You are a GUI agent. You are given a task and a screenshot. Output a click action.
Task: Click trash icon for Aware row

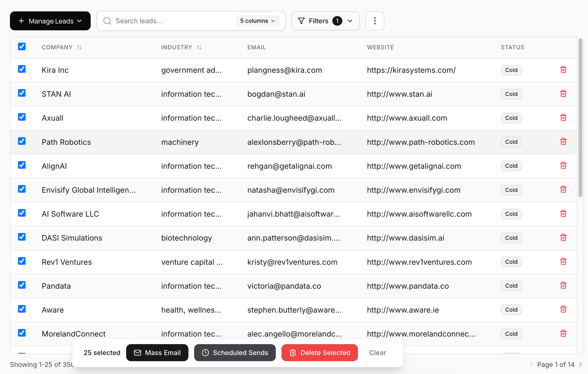(563, 310)
